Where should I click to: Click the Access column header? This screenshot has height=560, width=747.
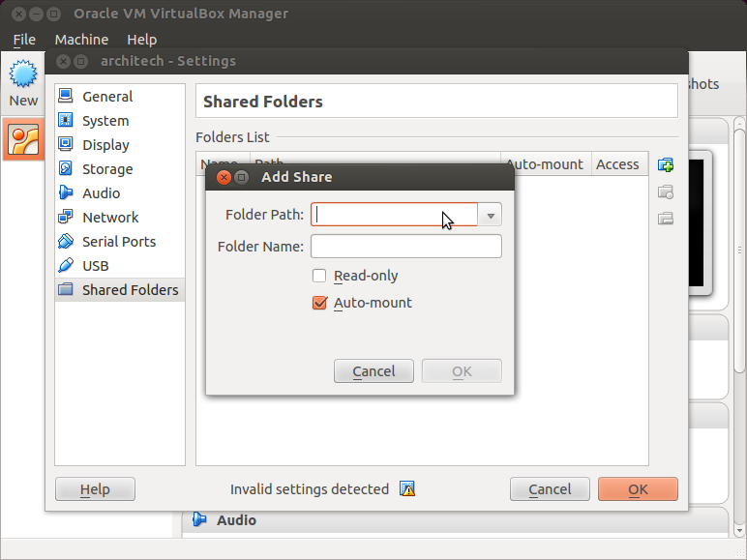tap(620, 164)
